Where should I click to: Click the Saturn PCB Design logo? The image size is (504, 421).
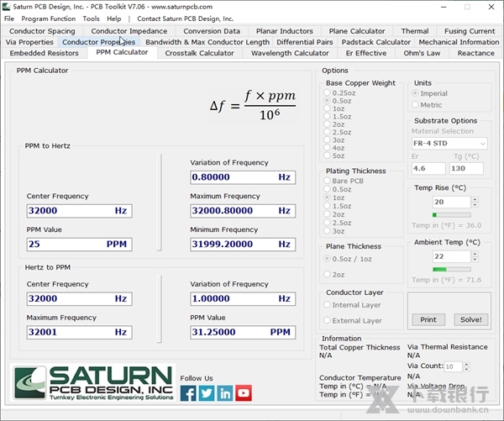coord(93,382)
